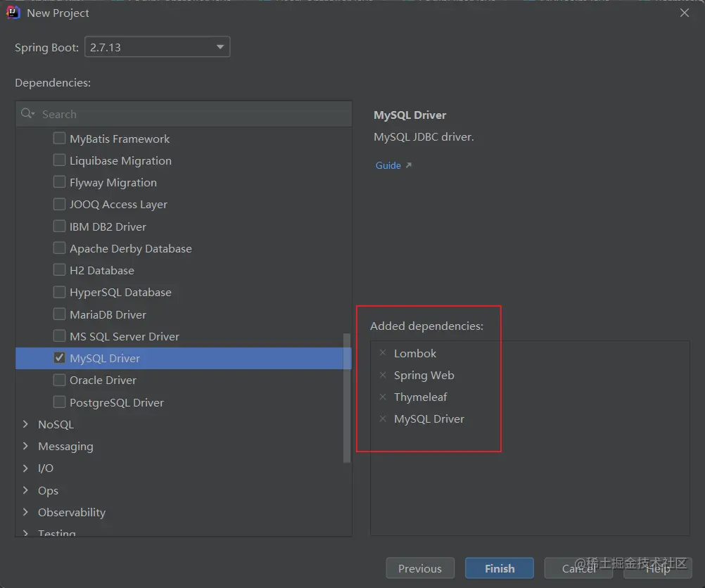The height and width of the screenshot is (588, 705).
Task: Expand the Messaging category
Action: 25,446
